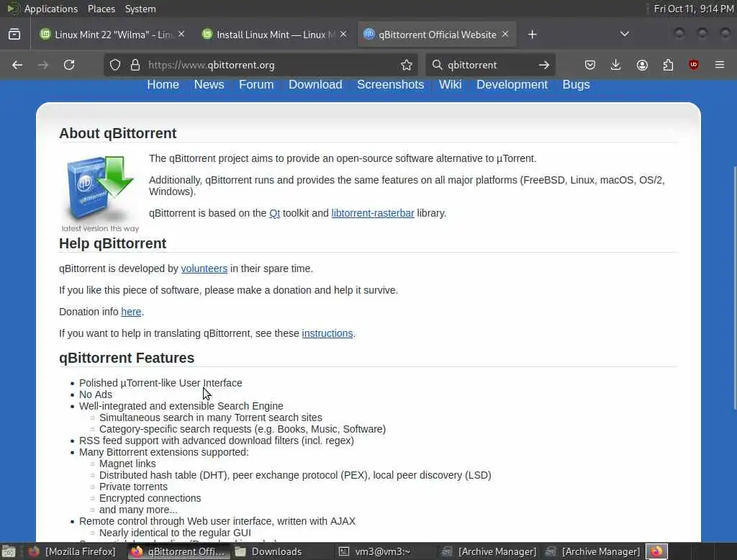Viewport: 737px width, 560px height.
Task: Open the first Archive Manager taskbar window
Action: pos(489,551)
